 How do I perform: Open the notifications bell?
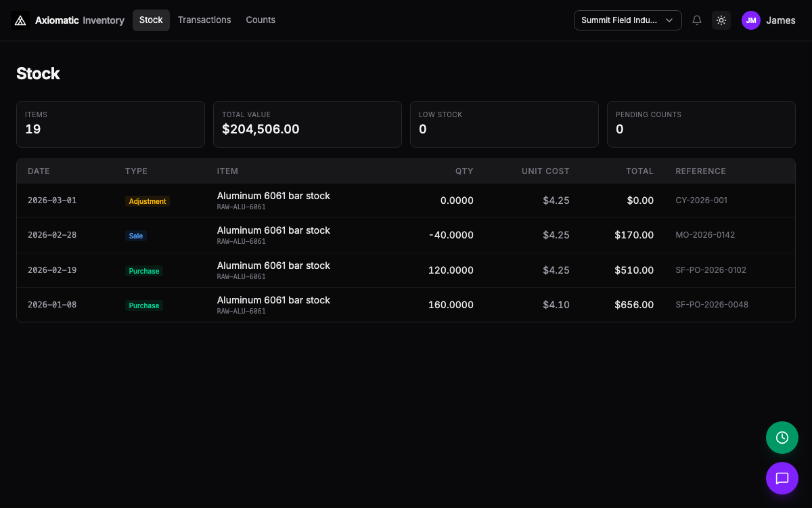pos(697,20)
